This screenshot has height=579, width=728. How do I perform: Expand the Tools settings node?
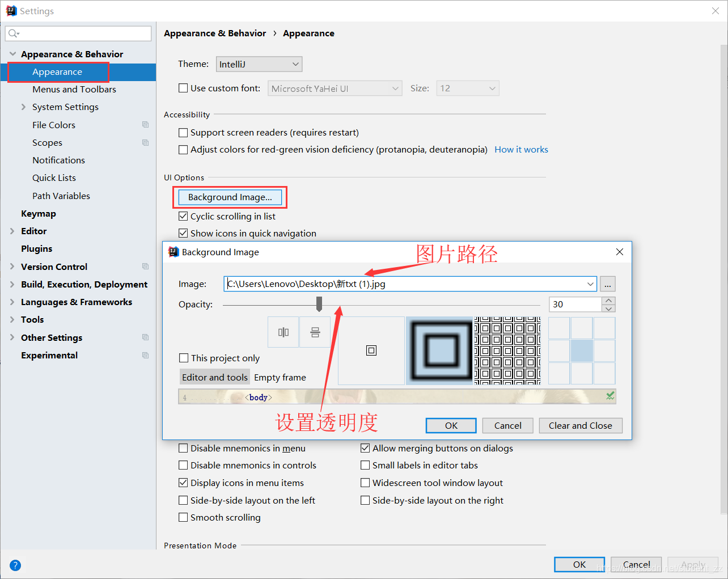coord(12,319)
